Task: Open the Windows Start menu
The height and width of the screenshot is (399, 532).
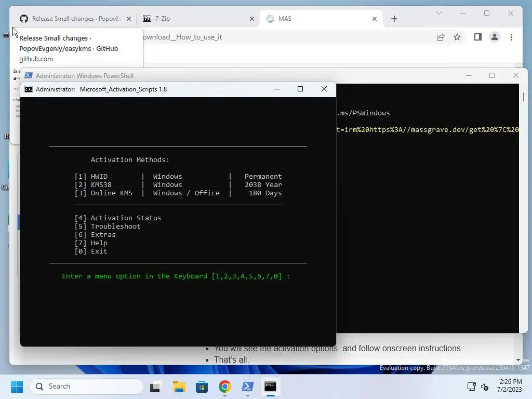Action: point(17,387)
